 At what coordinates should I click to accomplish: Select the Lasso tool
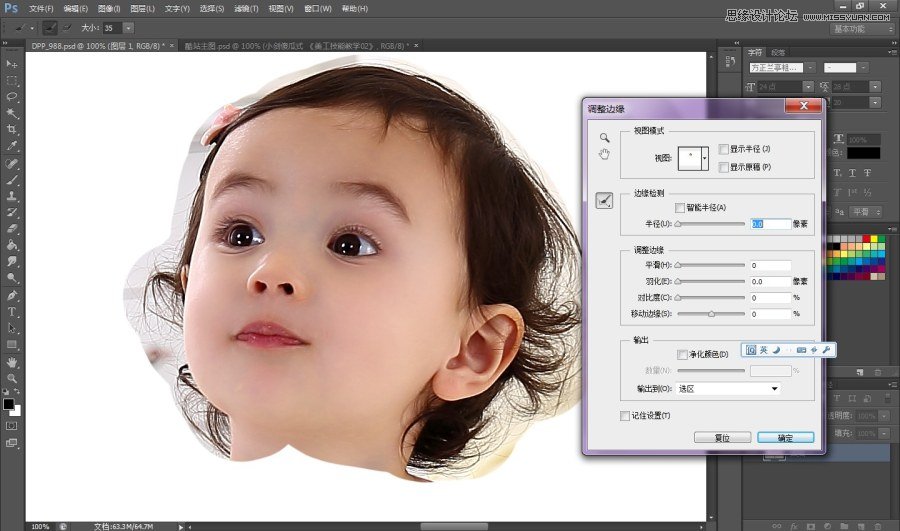coord(11,96)
